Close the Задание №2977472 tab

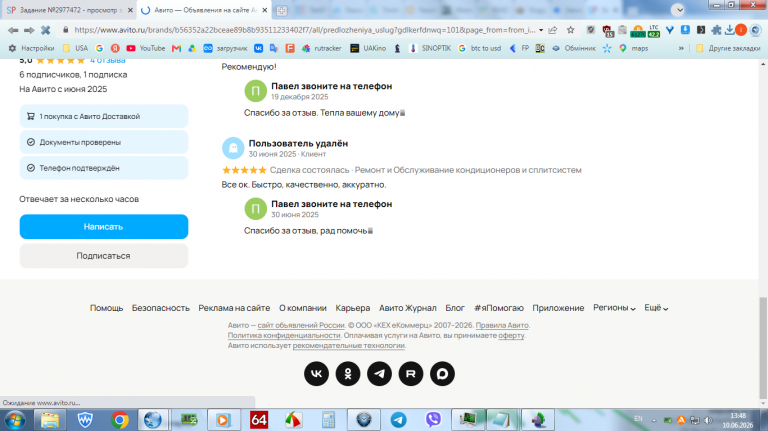[x=130, y=10]
